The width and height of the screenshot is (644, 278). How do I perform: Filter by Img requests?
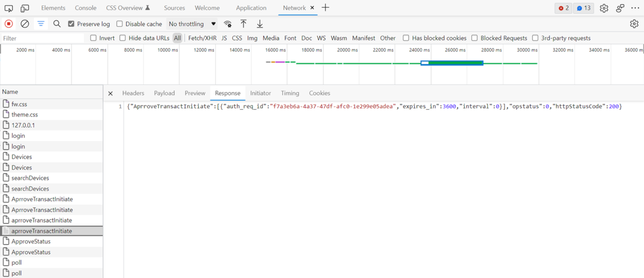[x=252, y=38]
